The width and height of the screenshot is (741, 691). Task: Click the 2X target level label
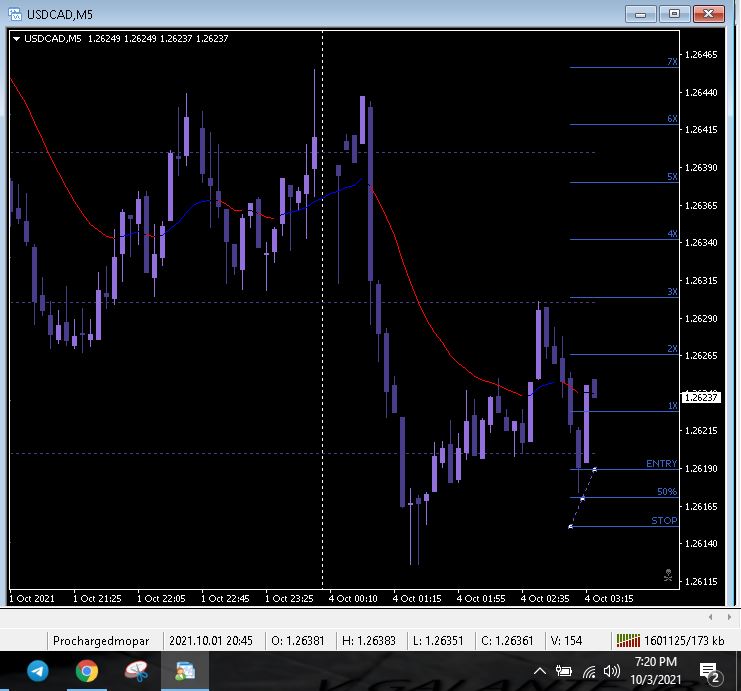click(672, 348)
